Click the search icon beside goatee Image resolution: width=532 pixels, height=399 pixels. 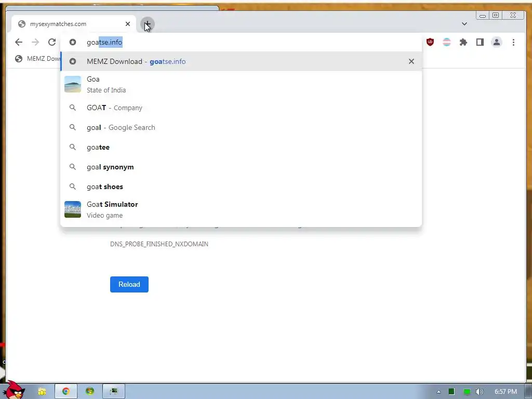[x=73, y=147]
